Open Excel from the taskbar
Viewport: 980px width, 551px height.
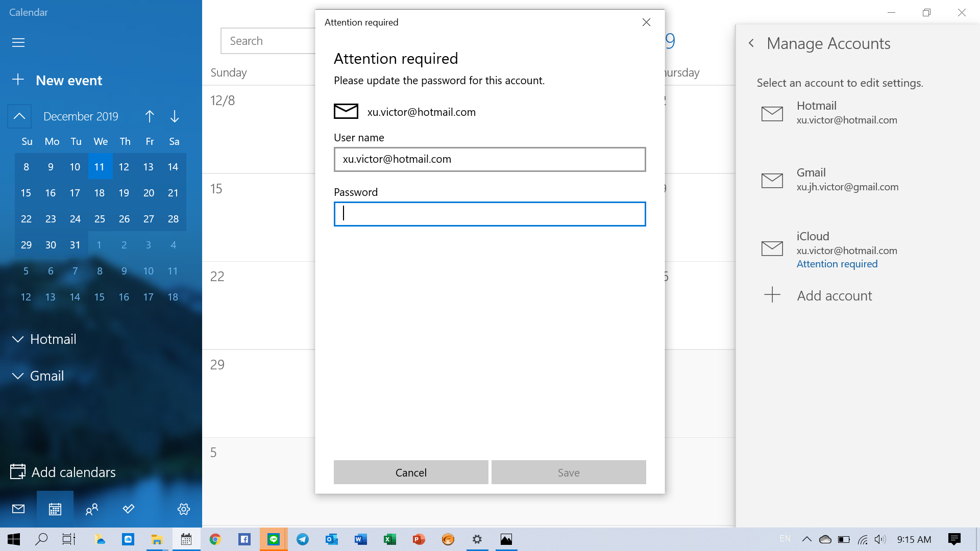tap(390, 539)
